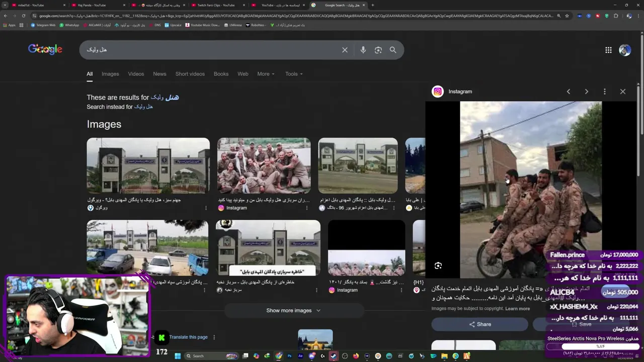Screen dimensions: 644x362
Task: Go to the Google logo homepage
Action: [x=45, y=49]
